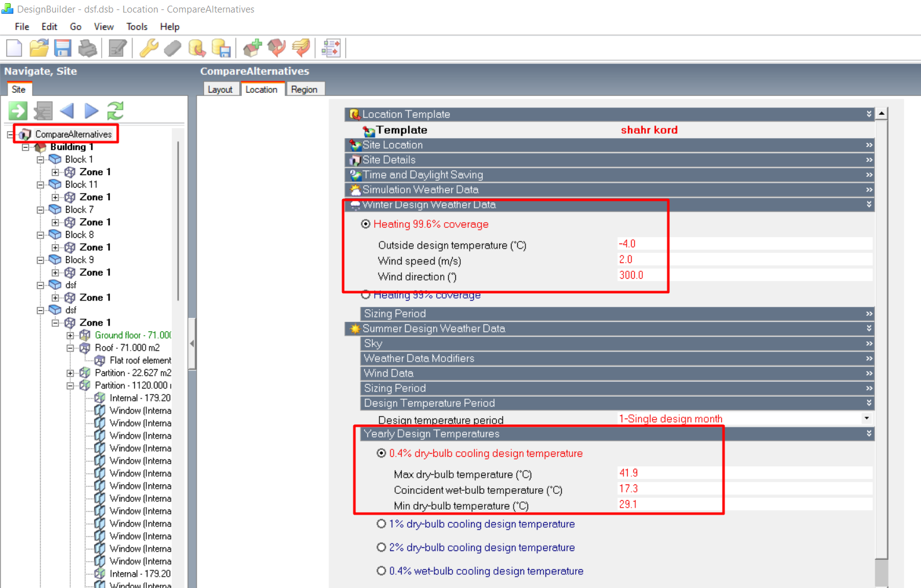Open the wrench options icon
The width and height of the screenshot is (921, 588).
click(149, 48)
